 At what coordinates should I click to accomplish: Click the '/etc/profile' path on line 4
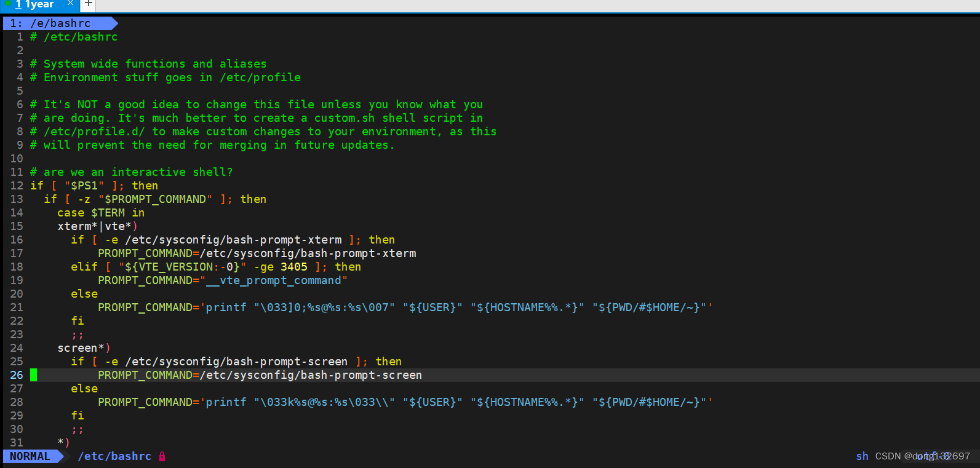260,77
